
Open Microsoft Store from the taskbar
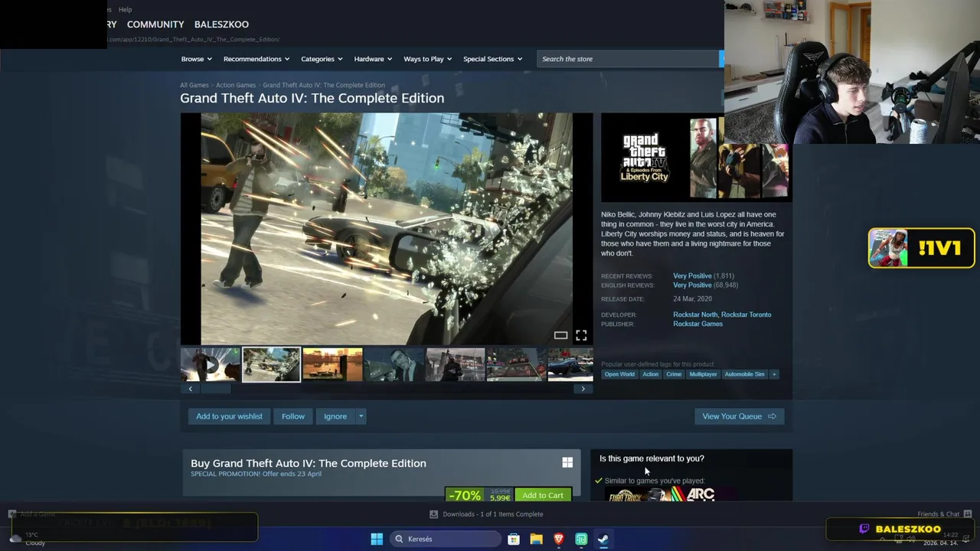pyautogui.click(x=514, y=539)
